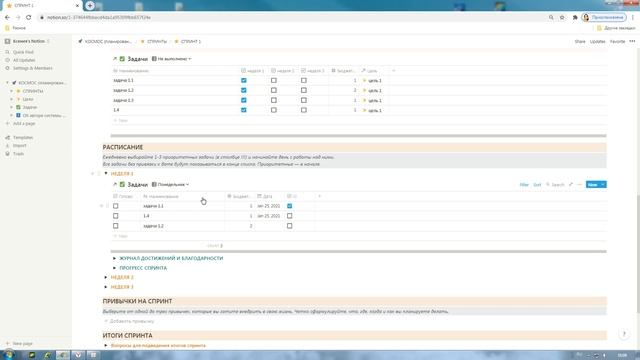Click Add a page in sidebar
The image size is (640, 360).
[24, 123]
